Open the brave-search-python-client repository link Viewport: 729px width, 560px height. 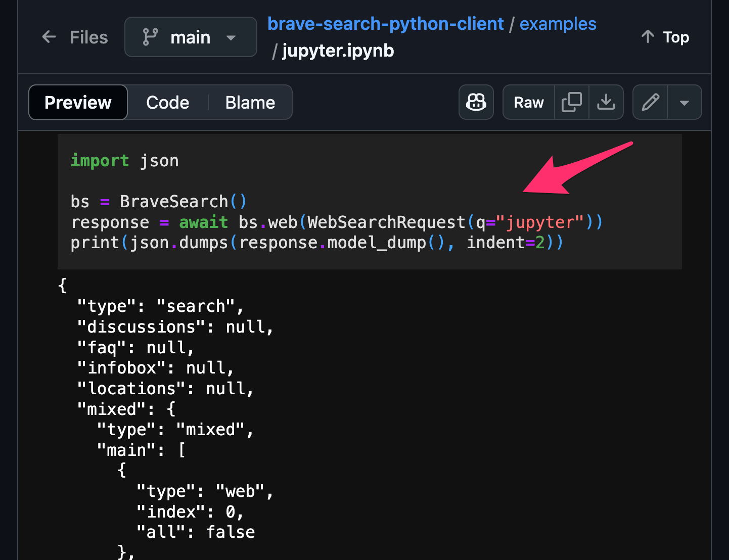tap(385, 23)
